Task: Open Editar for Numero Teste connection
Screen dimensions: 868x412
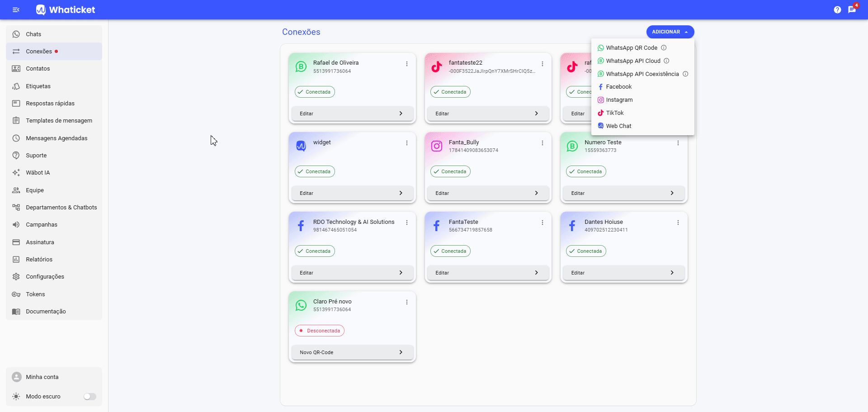Action: coord(624,193)
